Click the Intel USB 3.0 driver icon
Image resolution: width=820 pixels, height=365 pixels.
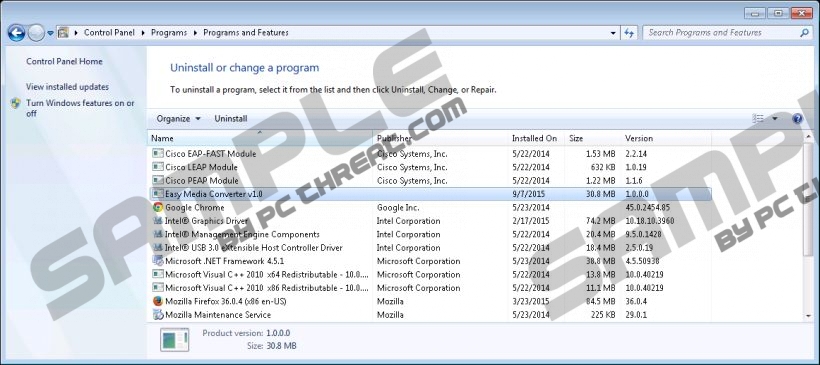157,247
